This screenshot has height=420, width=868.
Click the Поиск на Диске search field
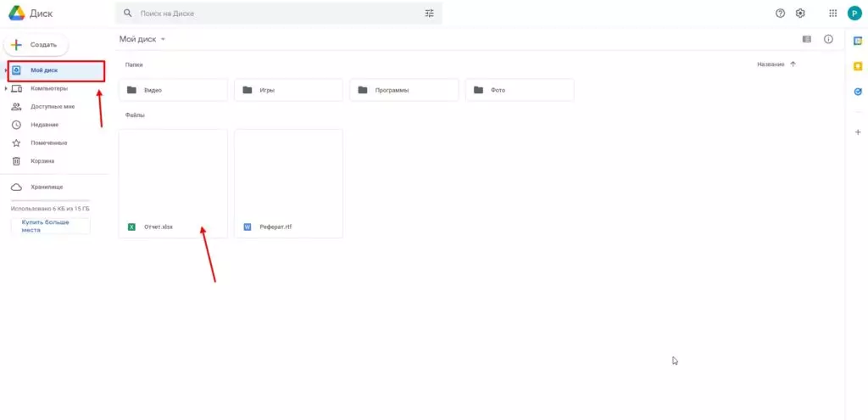[x=280, y=14]
